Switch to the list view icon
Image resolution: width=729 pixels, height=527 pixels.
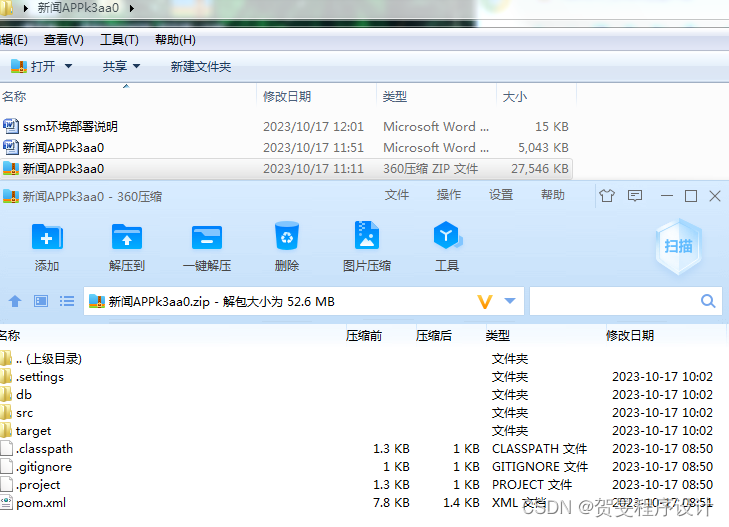coord(67,301)
